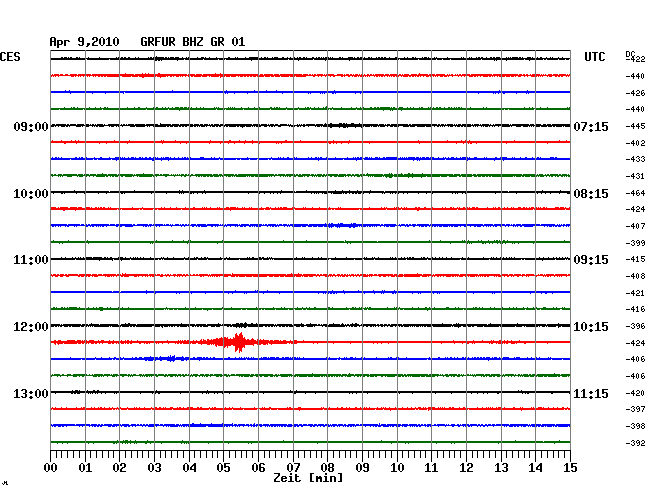Click the DC offset value "-426"

(635, 93)
